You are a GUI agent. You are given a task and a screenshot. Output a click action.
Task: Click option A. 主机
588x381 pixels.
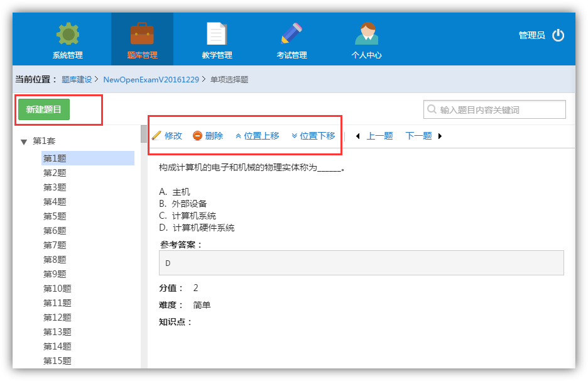pos(175,192)
